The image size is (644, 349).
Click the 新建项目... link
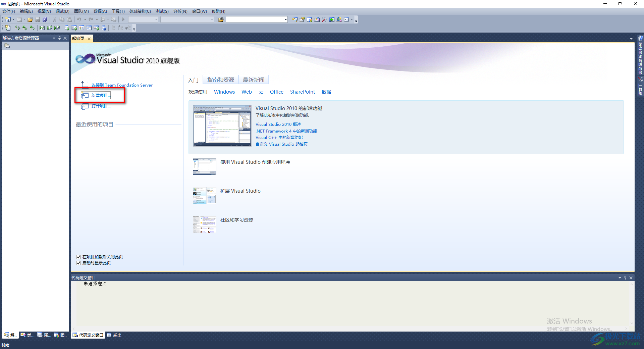[101, 96]
